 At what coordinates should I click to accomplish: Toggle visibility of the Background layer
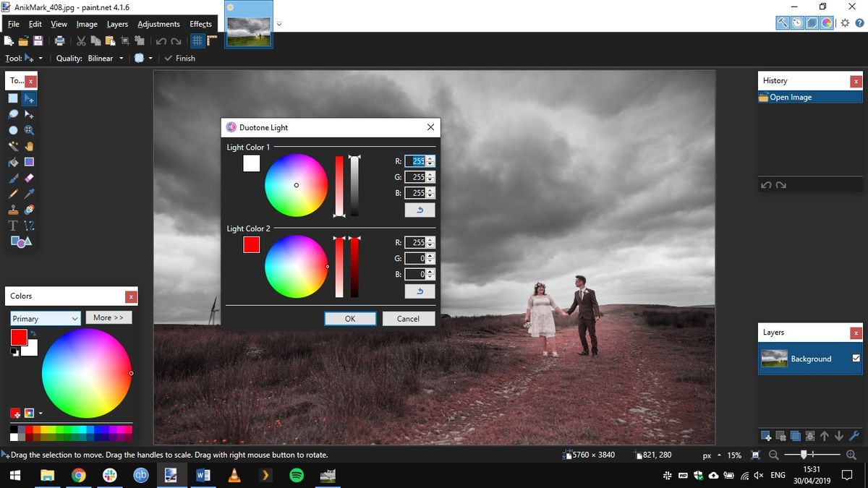click(856, 359)
